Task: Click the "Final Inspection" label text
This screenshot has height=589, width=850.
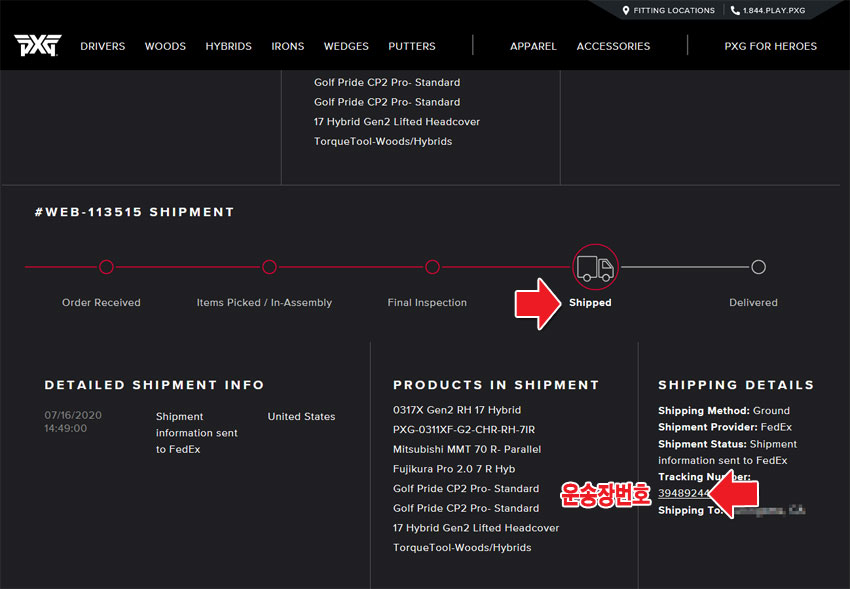Action: point(427,303)
